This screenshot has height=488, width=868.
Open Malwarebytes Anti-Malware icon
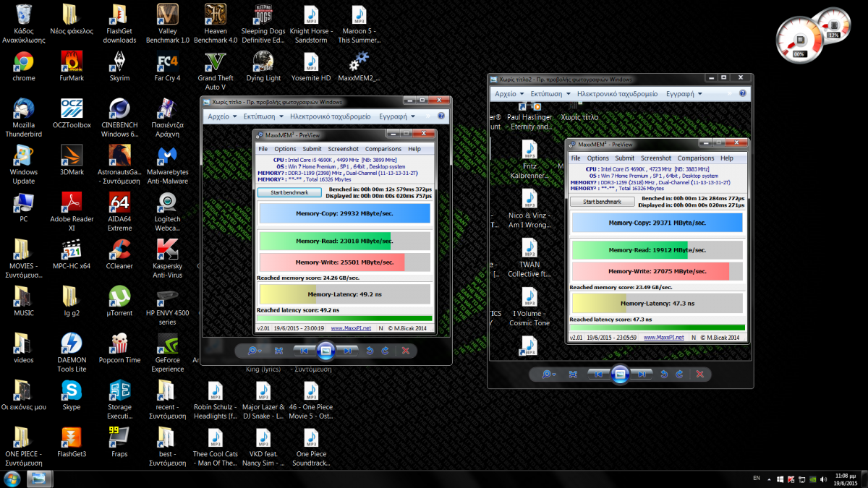(x=168, y=165)
